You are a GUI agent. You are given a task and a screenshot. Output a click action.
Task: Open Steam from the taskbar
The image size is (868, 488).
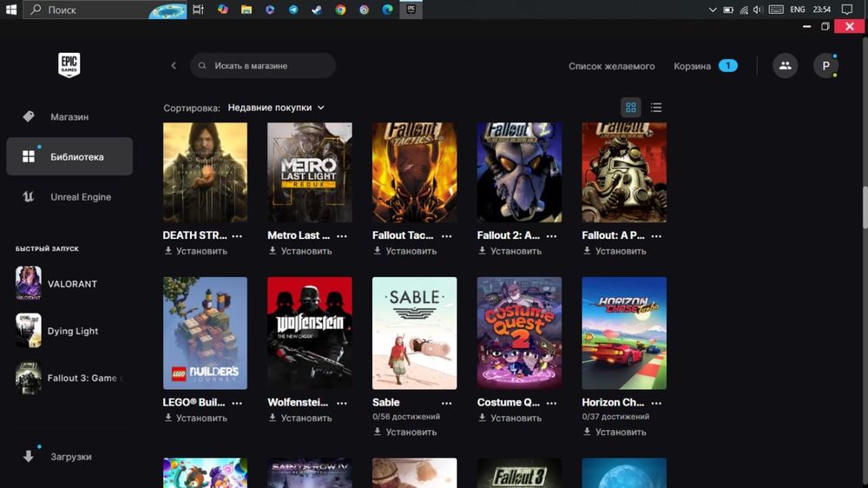tap(317, 10)
